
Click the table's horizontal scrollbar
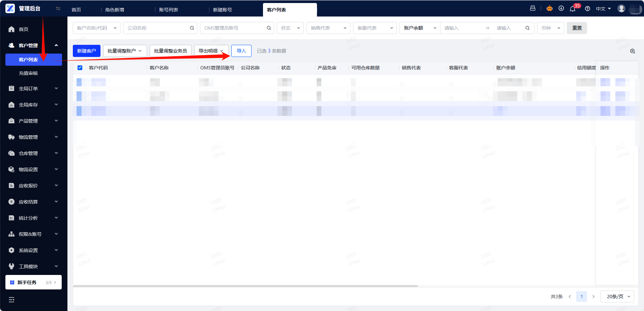[245, 286]
